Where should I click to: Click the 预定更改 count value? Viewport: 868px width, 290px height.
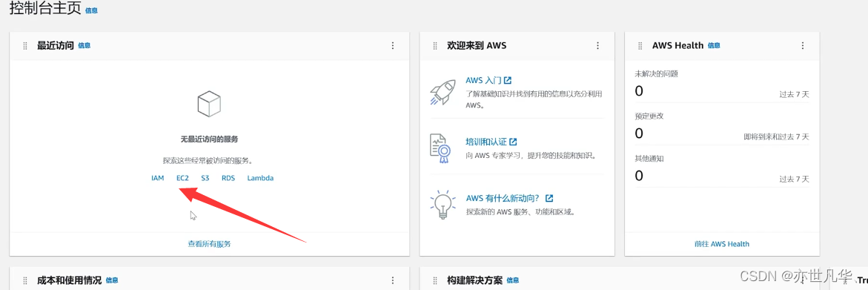coord(639,134)
